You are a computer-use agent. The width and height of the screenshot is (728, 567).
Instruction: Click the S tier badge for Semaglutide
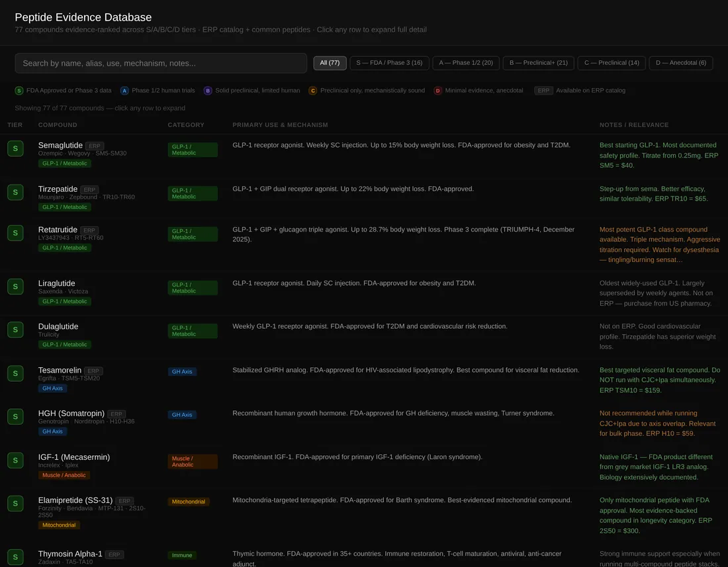coord(15,148)
